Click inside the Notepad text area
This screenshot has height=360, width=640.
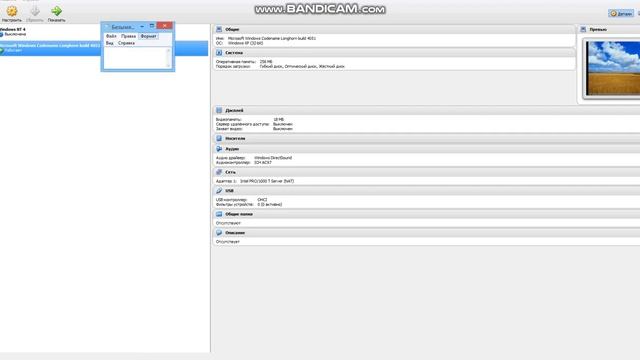[x=135, y=58]
